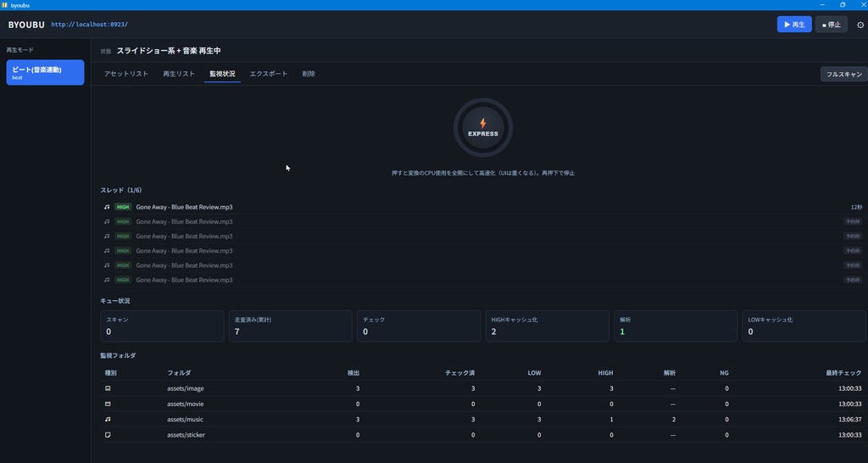Click the 走査済み(累計) queue card
868x463 pixels.
click(291, 326)
